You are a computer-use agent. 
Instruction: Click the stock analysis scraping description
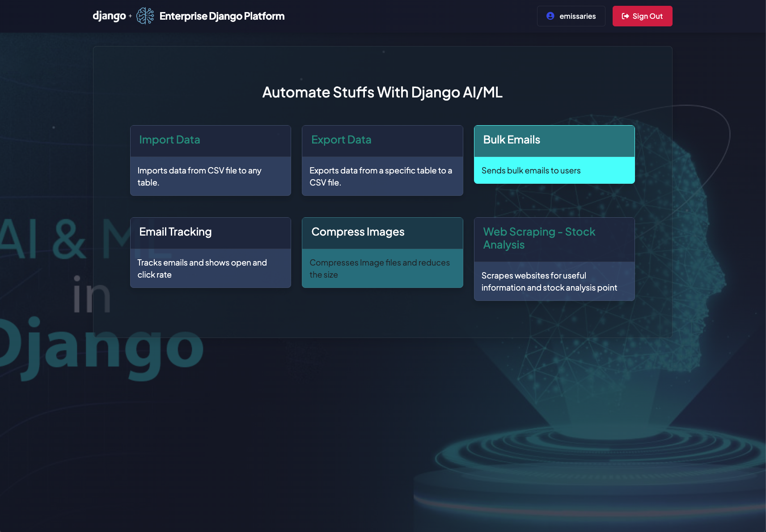pyautogui.click(x=549, y=281)
